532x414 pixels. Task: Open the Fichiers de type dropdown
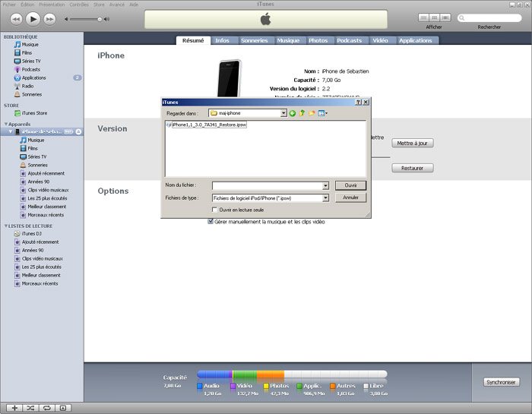(325, 198)
